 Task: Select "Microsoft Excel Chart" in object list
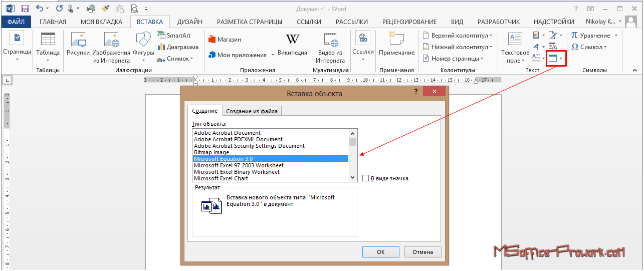(x=221, y=178)
